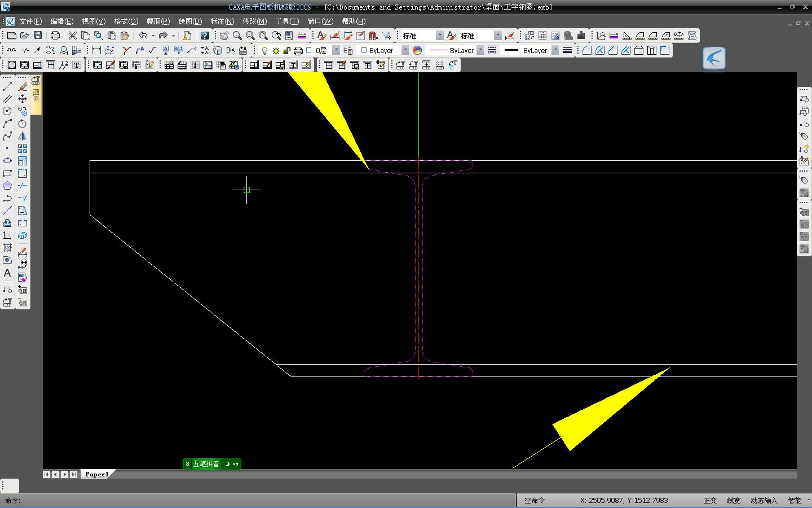The height and width of the screenshot is (508, 812).
Task: Toggle the layer lock icon
Action: click(x=286, y=50)
